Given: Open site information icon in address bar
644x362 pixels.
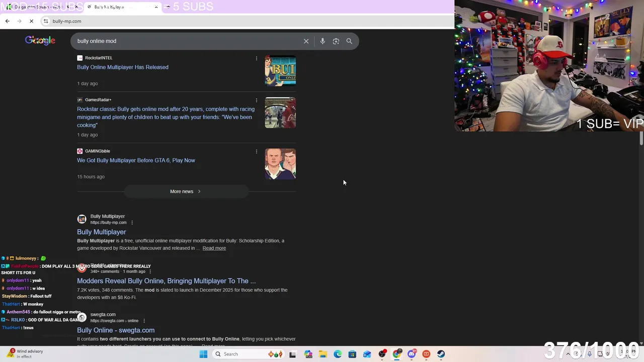Looking at the screenshot, I should pos(46,21).
